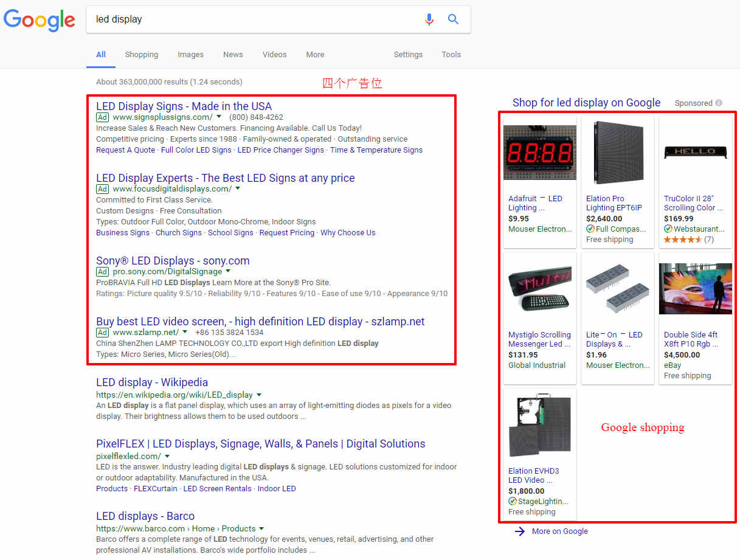Activate voice search microphone icon
The image size is (740, 560).
[429, 19]
